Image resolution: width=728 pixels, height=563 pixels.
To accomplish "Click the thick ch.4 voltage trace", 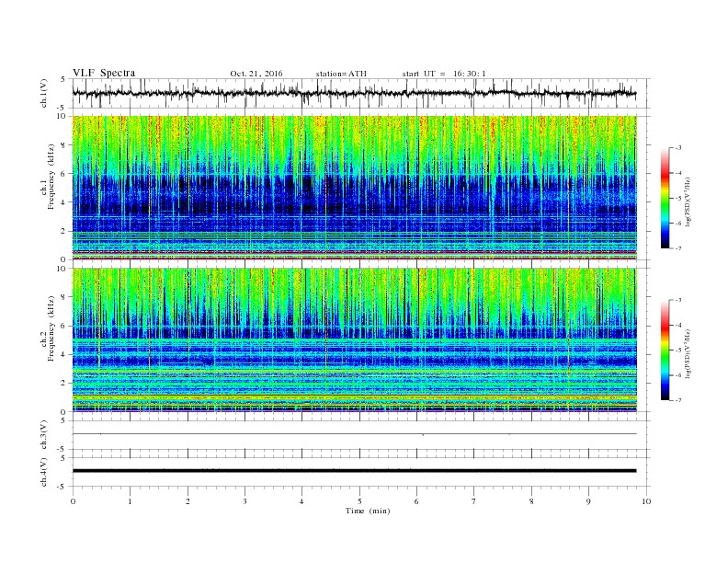I will pyautogui.click(x=354, y=471).
